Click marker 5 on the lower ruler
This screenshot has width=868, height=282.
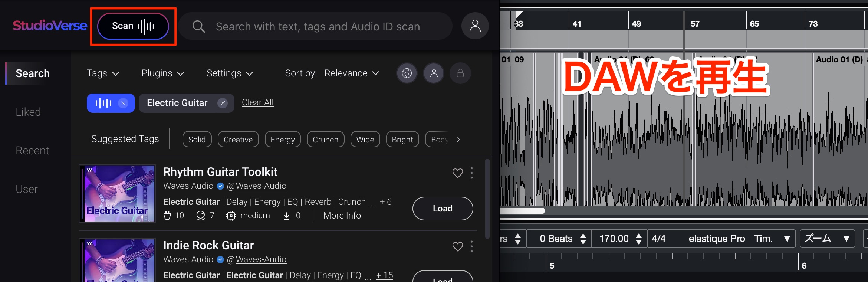552,266
